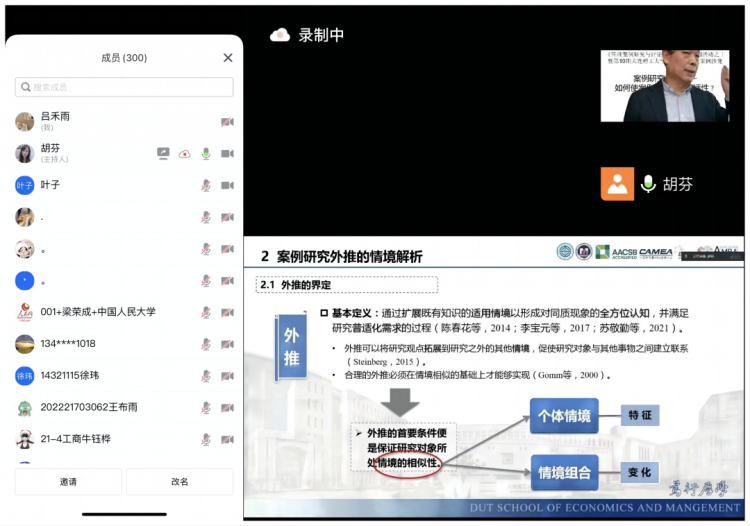Select member 202221703062王布雨 in the list
Image resolution: width=750 pixels, height=526 pixels.
[x=88, y=408]
